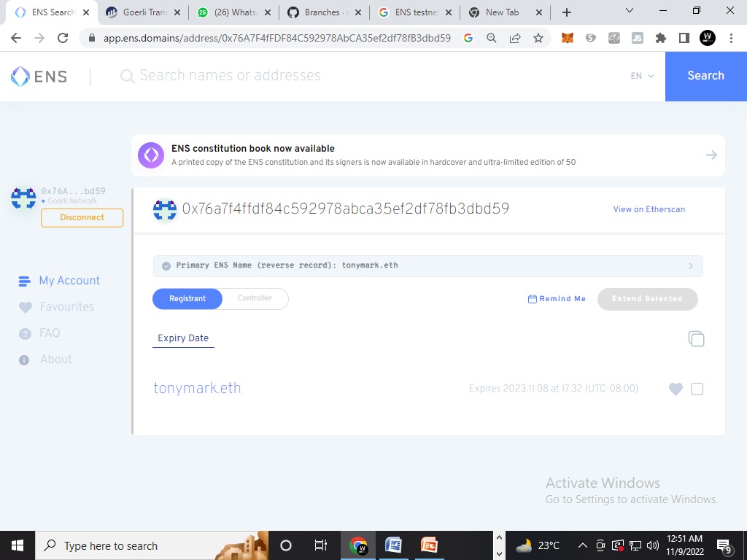The image size is (747, 560).
Task: Sort by Expiry Date tab
Action: pos(183,338)
